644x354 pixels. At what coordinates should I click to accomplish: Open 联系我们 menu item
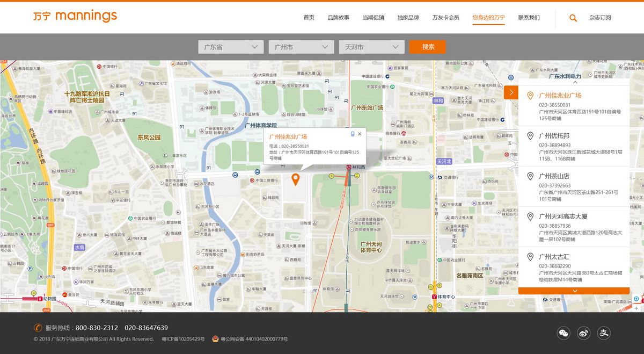coord(529,18)
